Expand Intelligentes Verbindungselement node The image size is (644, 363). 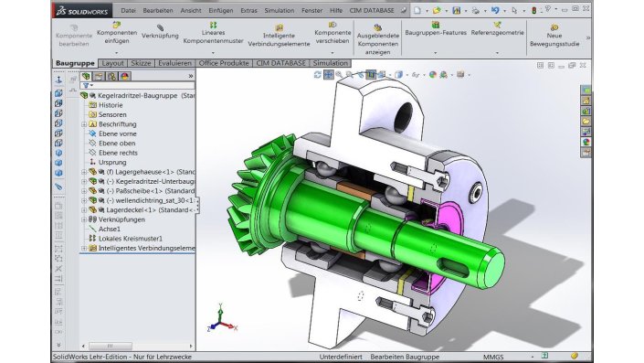pyautogui.click(x=84, y=249)
